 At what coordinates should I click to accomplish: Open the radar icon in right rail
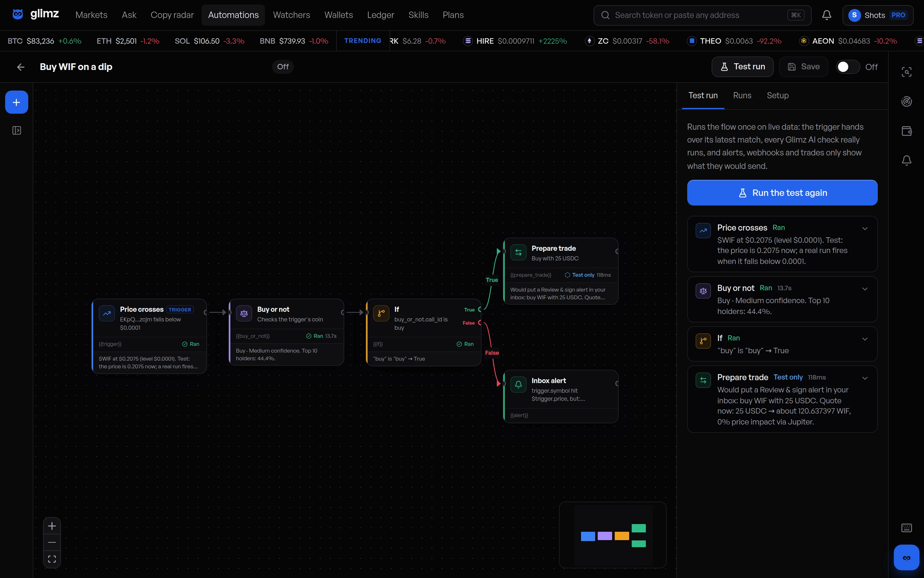(906, 102)
